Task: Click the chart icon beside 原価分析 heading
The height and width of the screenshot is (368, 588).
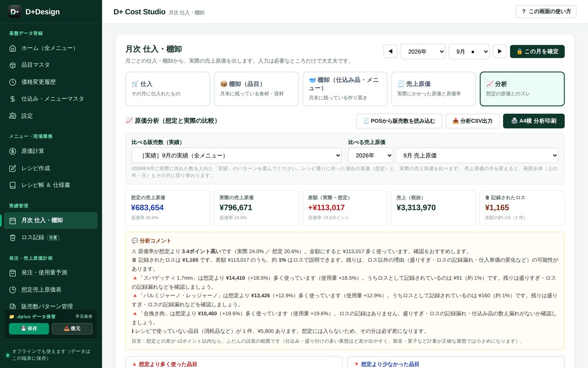Action: pos(129,121)
